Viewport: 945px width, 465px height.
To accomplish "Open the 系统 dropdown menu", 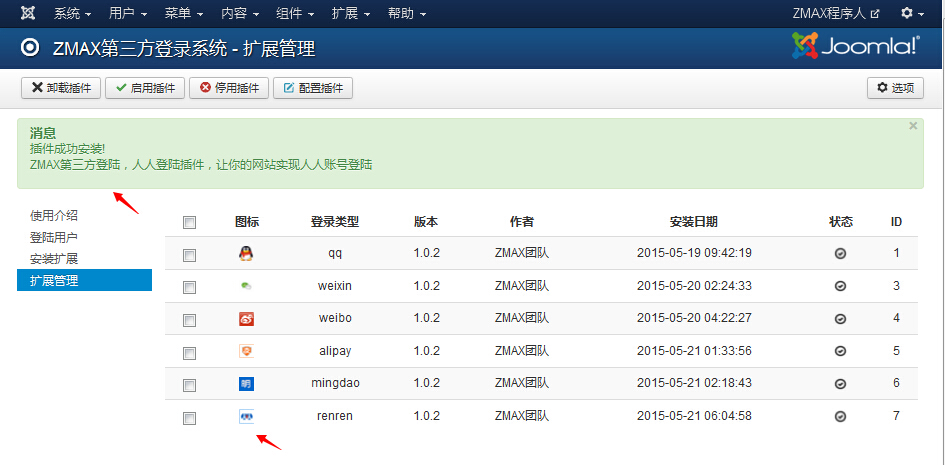I will 72,13.
